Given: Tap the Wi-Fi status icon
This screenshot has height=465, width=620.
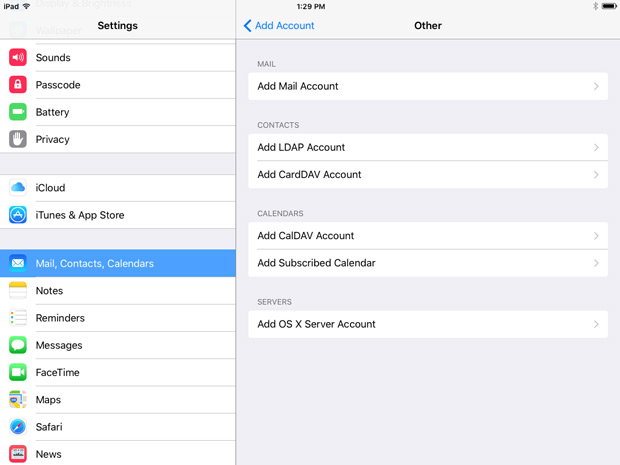Looking at the screenshot, I should coord(26,6).
